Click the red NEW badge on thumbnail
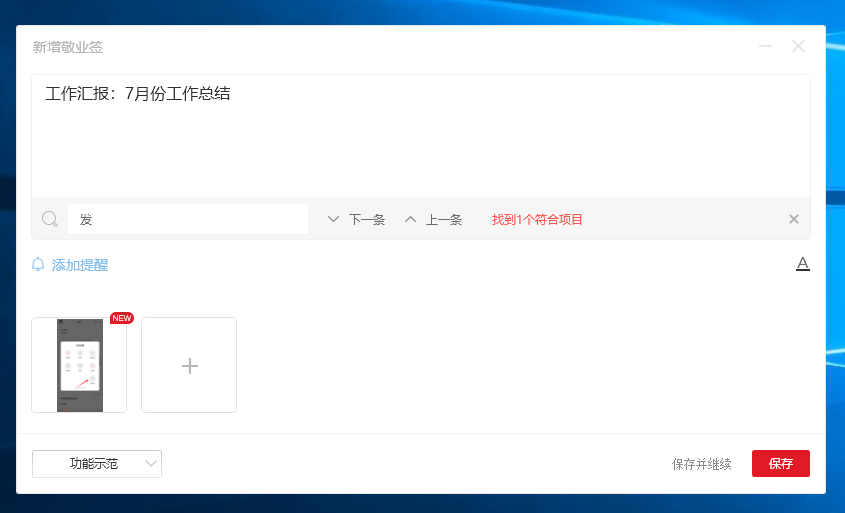 point(121,318)
